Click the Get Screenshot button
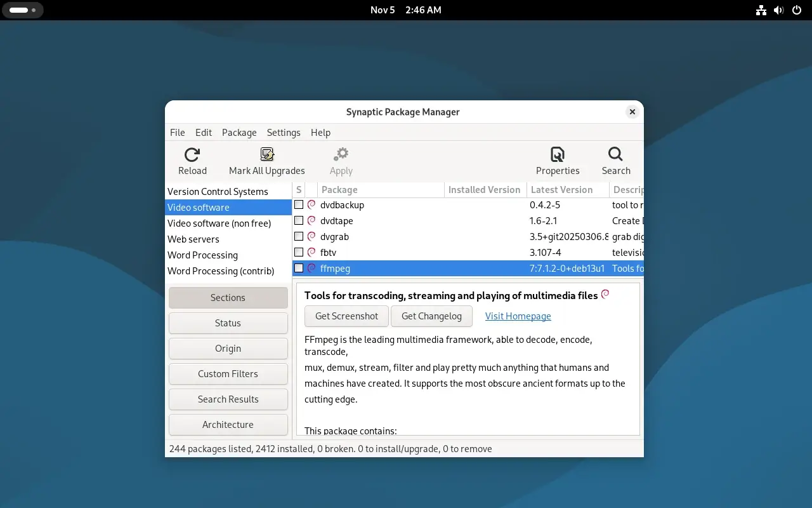The width and height of the screenshot is (812, 508). [346, 316]
